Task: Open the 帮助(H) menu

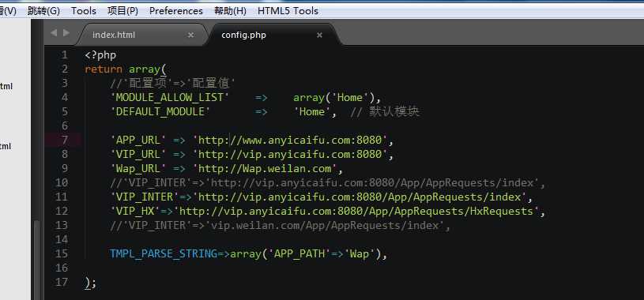Action: point(230,11)
